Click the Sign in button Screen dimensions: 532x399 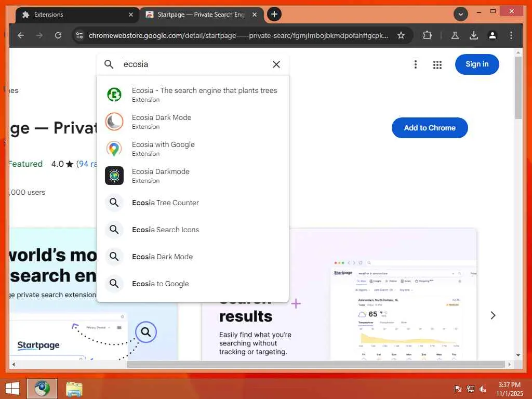coord(477,64)
